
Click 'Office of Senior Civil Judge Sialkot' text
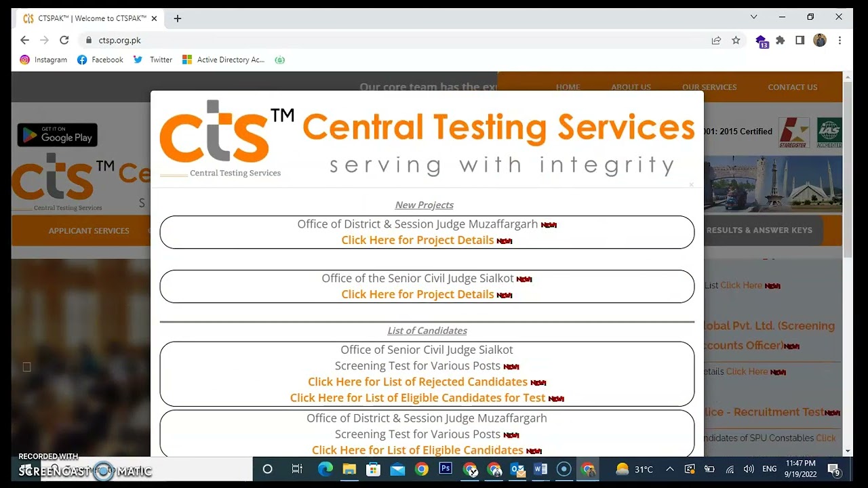[x=427, y=350]
